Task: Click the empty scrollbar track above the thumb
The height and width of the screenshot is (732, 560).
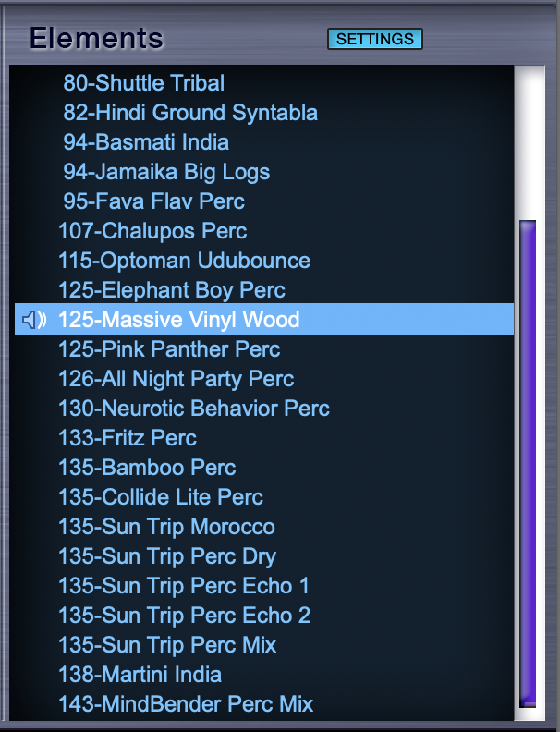Action: 528,139
